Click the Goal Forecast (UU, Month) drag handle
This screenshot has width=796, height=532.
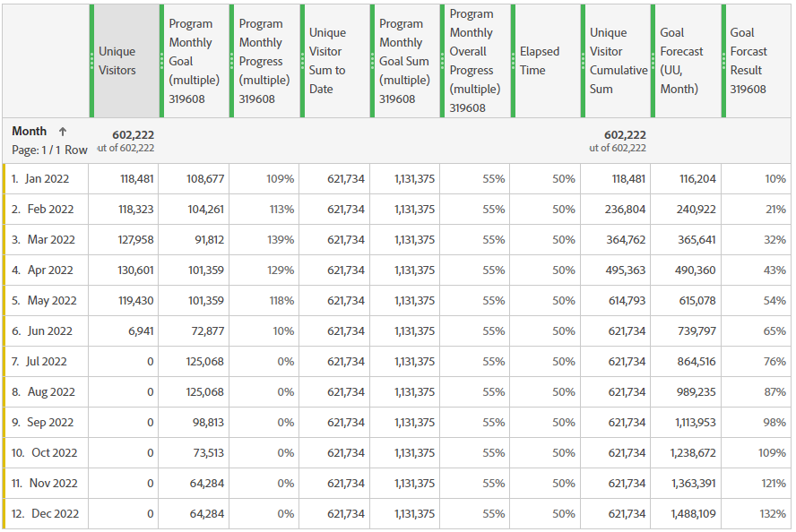653,61
